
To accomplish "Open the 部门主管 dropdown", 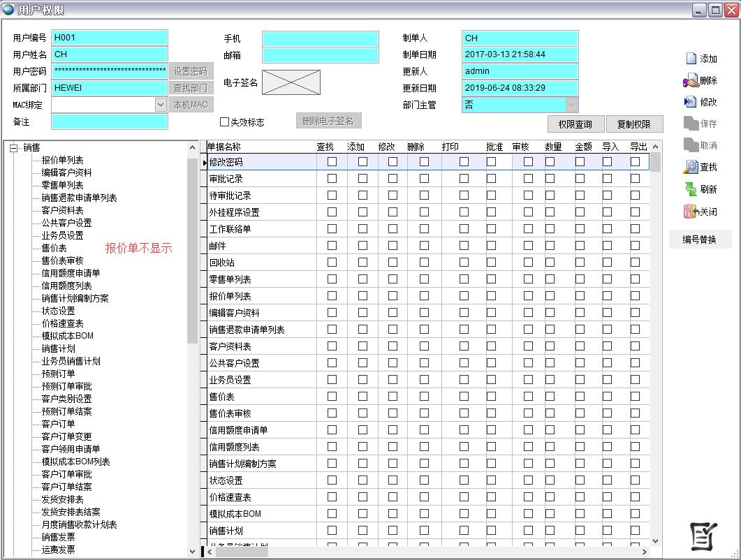I will pos(571,105).
